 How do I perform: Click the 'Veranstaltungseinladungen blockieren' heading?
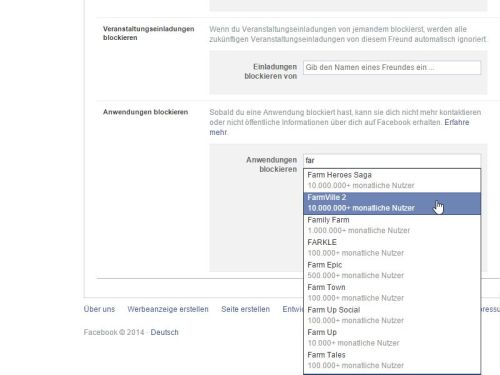149,33
